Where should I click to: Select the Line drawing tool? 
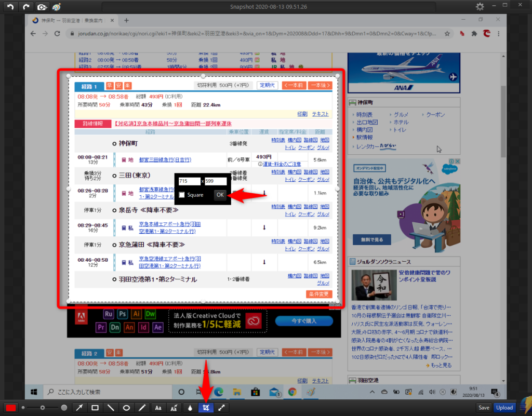coord(111,408)
